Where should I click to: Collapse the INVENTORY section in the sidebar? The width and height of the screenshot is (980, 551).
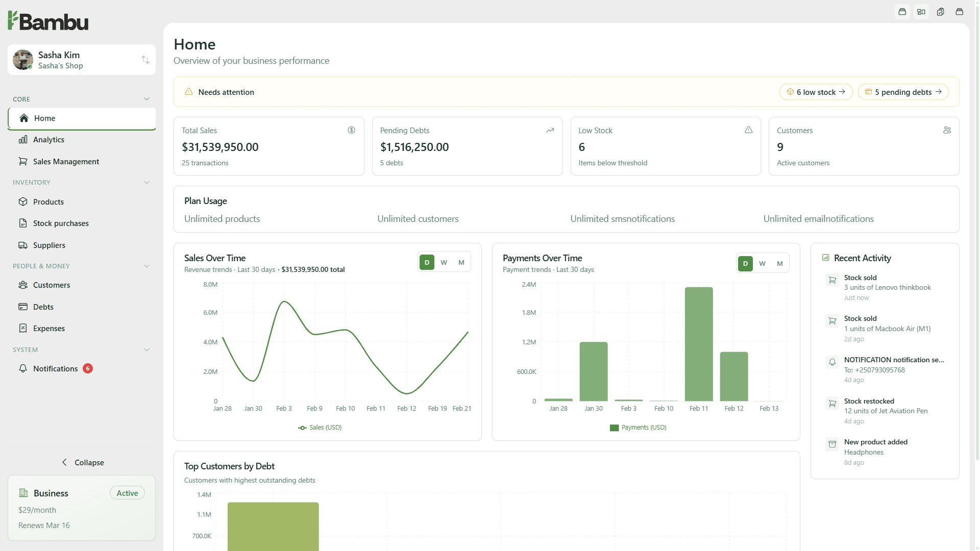pos(146,182)
